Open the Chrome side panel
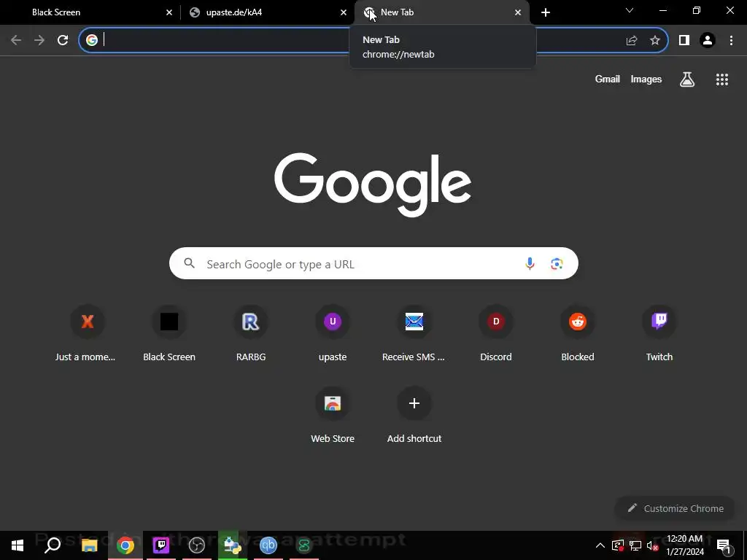Image resolution: width=747 pixels, height=560 pixels. pyautogui.click(x=684, y=40)
